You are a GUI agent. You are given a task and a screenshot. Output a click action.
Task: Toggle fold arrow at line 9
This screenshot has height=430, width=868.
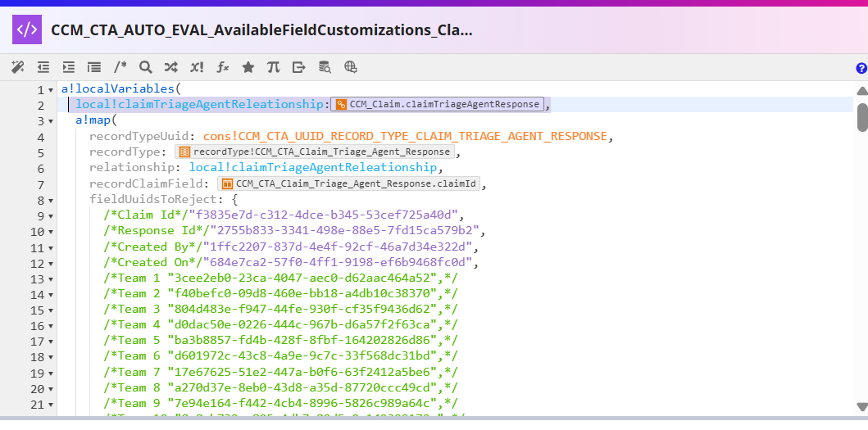coord(51,216)
